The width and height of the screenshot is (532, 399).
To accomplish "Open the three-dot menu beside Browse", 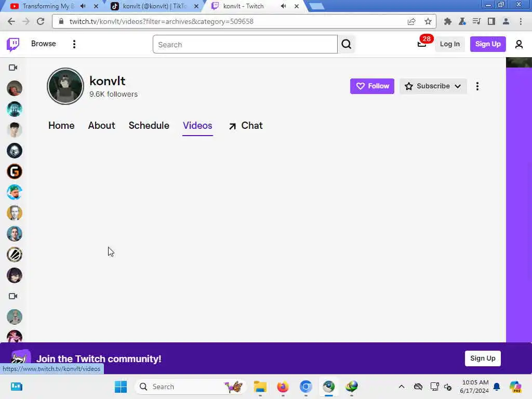I will pos(74,44).
